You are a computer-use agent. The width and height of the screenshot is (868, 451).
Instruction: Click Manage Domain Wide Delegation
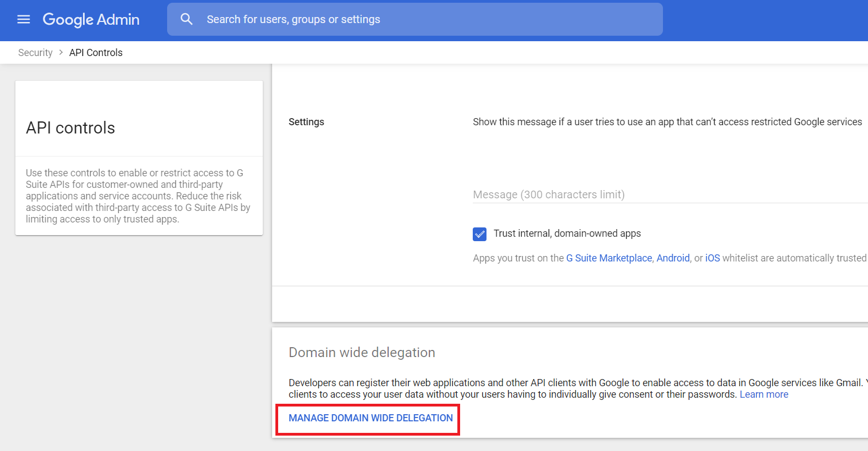(x=371, y=418)
